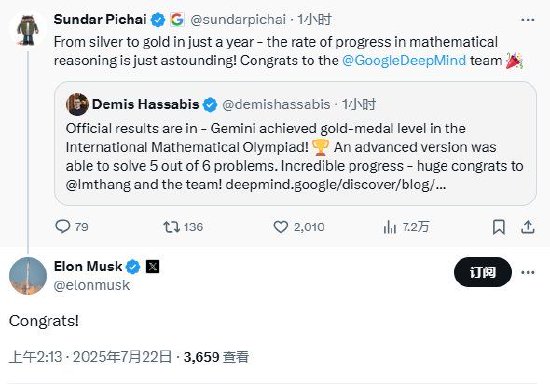Open the more options menu on Sundar's tweet

tap(528, 20)
